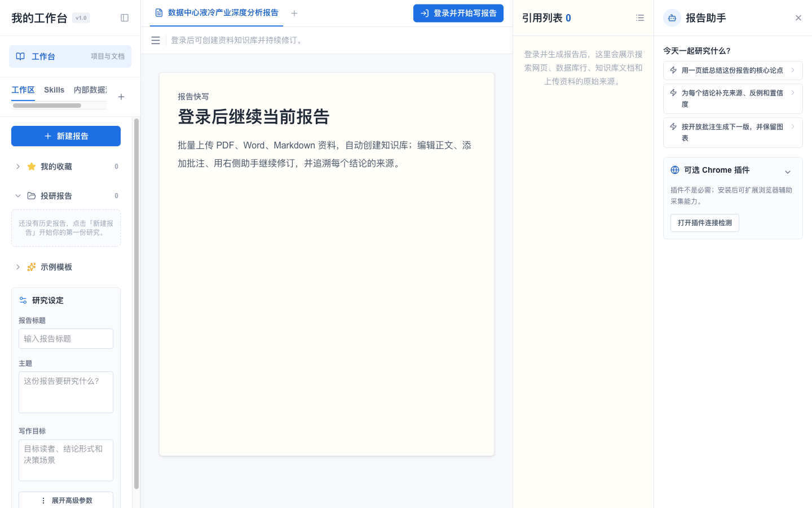The image size is (812, 508).
Task: Select the folder icon beside 投研报告
Action: (32, 196)
